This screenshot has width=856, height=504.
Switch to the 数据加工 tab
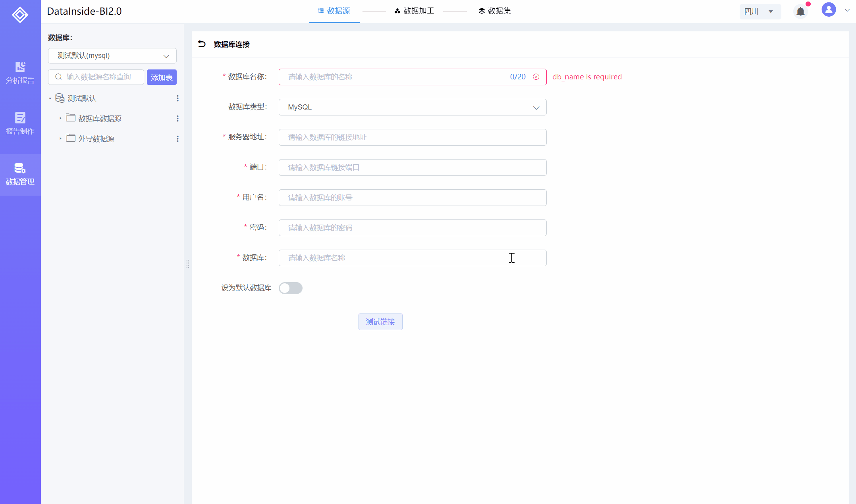414,11
